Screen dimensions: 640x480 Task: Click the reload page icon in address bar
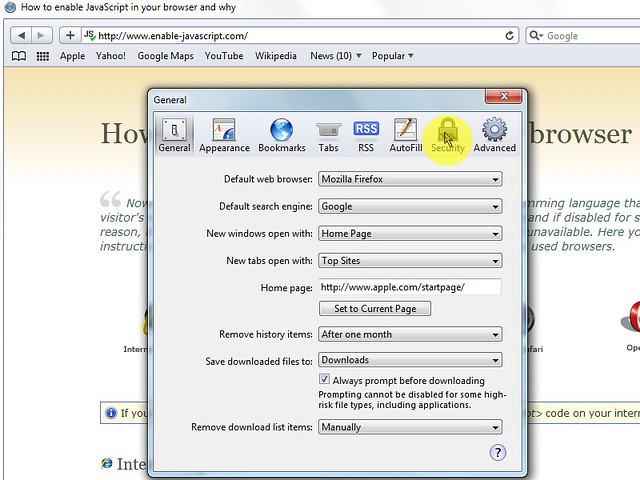[511, 35]
